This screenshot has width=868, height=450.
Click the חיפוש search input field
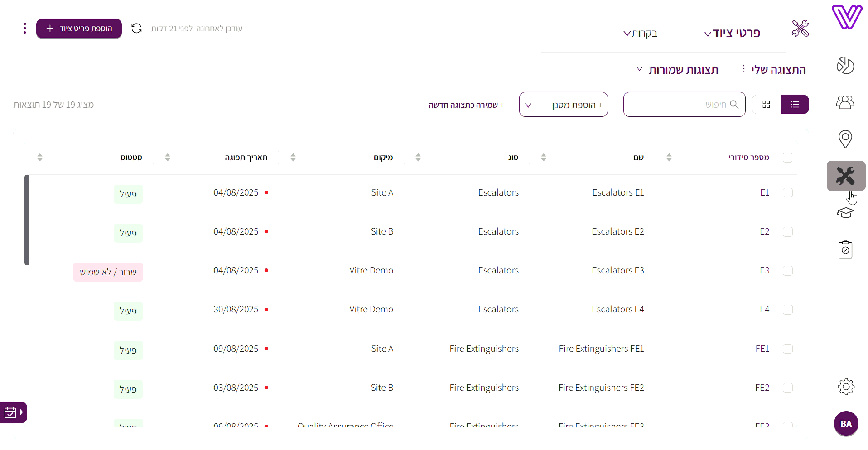coord(684,105)
